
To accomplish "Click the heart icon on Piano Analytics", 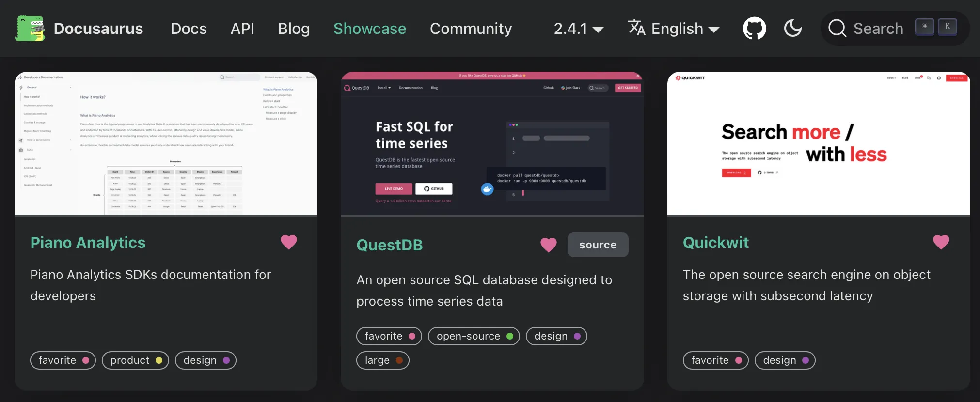I will [x=289, y=242].
